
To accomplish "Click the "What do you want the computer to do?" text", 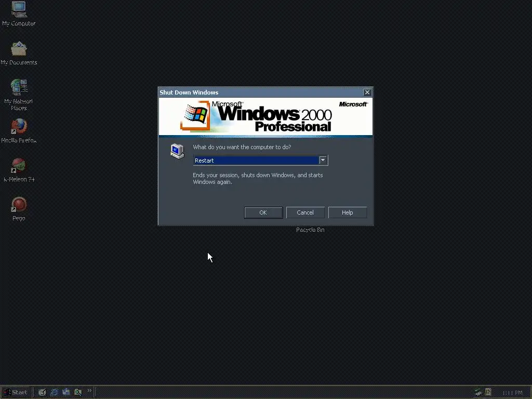I will [242, 147].
